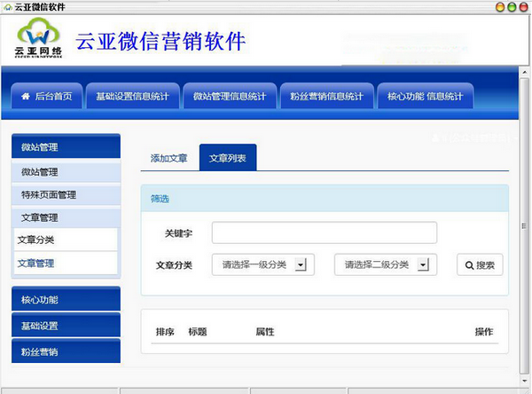Switch to the 添加文章 tab
The height and width of the screenshot is (394, 532).
169,158
